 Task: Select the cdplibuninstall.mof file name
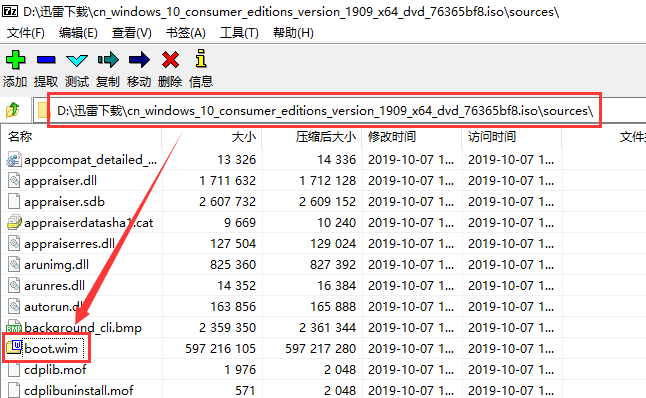point(79,391)
